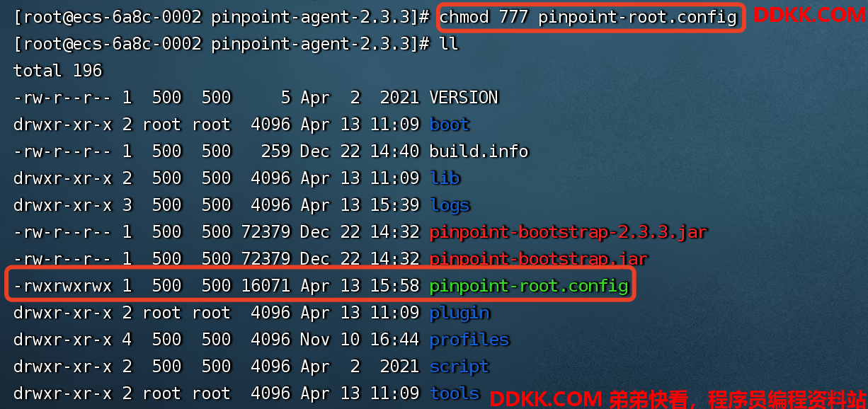868x409 pixels.
Task: Select pinpoint-bootstrap-2.3.3.jar file name
Action: tap(569, 232)
